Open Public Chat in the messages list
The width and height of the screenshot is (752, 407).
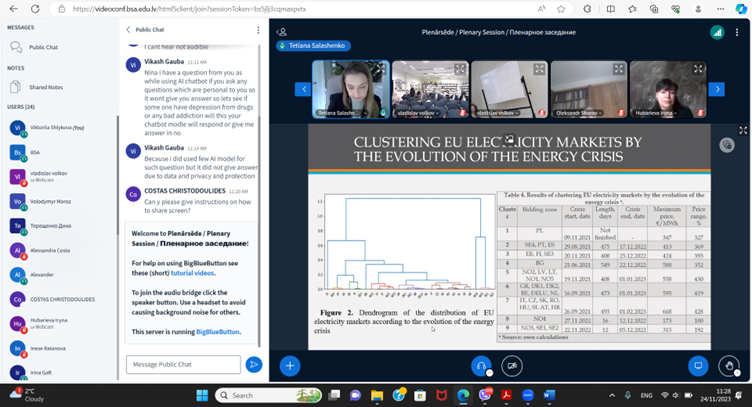point(42,47)
